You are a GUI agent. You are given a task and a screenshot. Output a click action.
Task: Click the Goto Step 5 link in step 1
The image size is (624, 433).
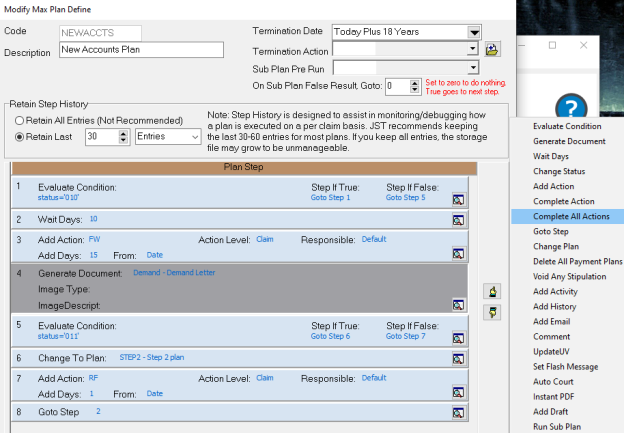[x=407, y=197]
